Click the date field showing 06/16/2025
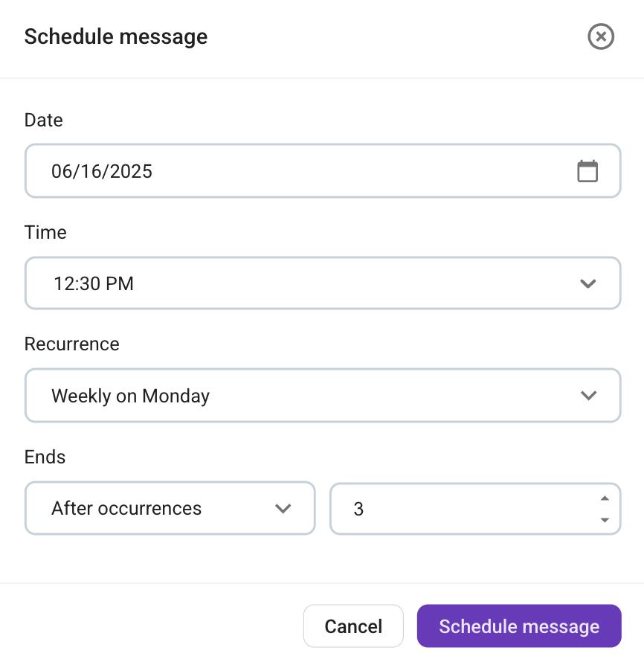644x665 pixels. pos(323,171)
